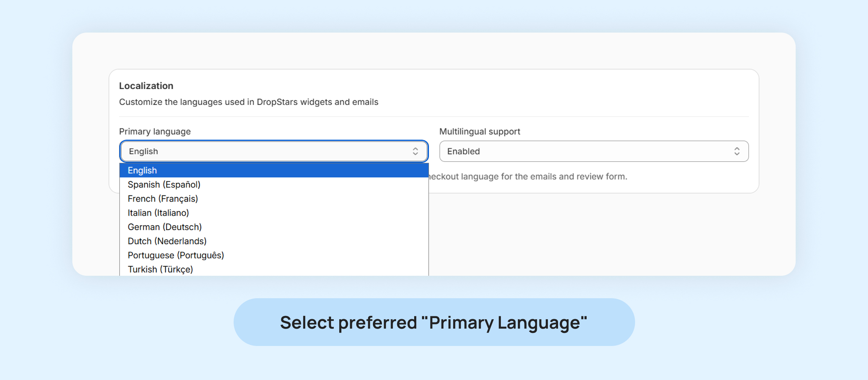
Task: Click the Multilingual support chevron arrows icon
Action: 737,151
